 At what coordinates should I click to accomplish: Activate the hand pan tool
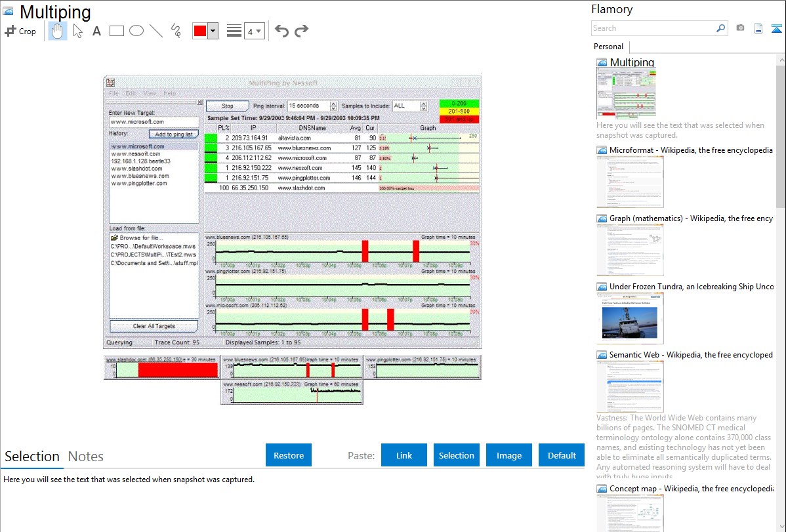pyautogui.click(x=57, y=31)
